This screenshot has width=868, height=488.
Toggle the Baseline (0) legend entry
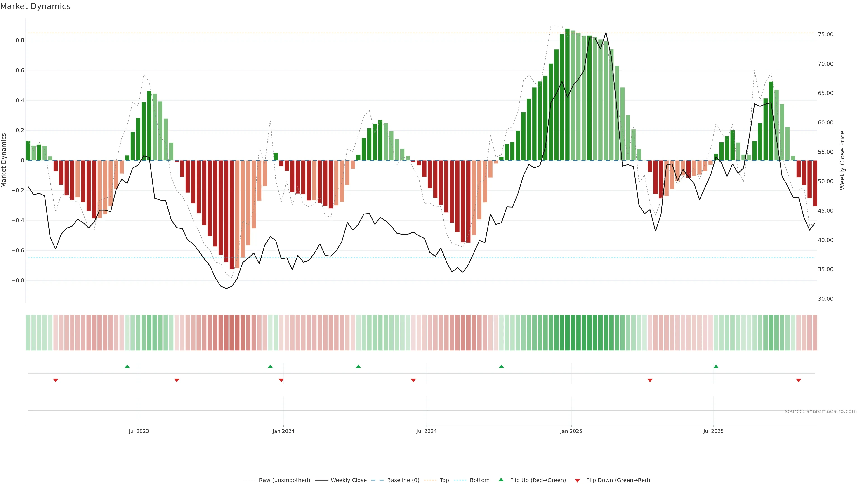point(403,480)
